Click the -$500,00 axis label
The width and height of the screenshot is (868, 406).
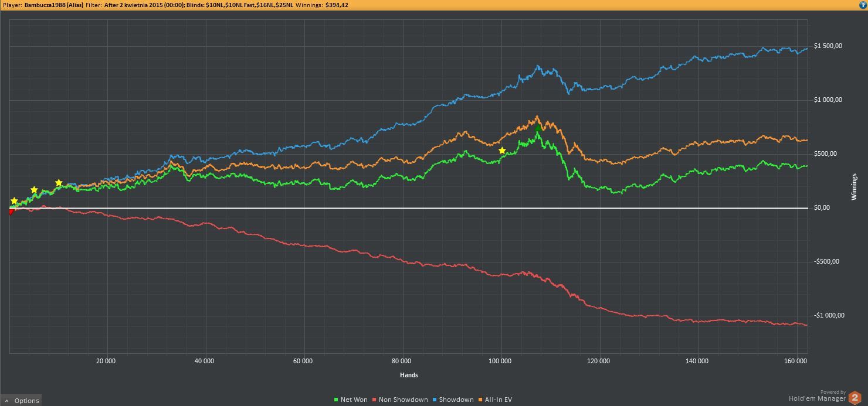pyautogui.click(x=826, y=262)
